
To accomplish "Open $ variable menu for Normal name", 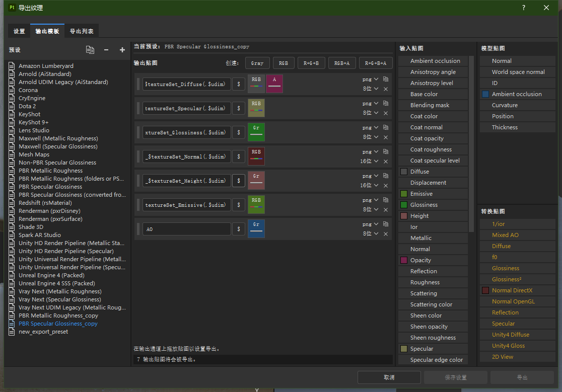I will click(239, 156).
